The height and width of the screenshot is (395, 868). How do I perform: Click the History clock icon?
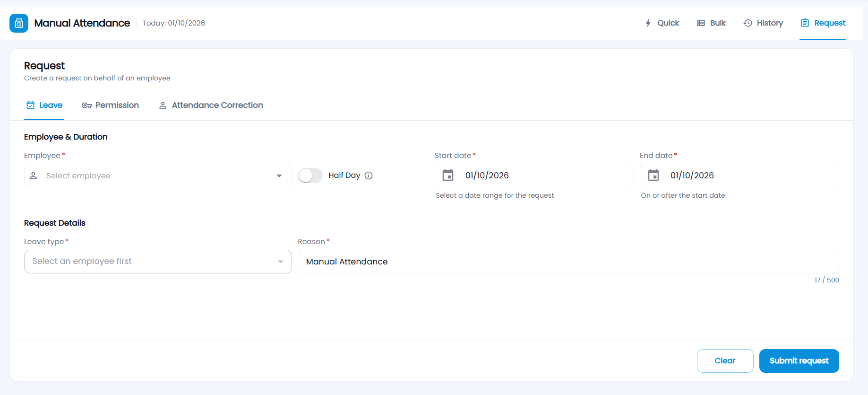(748, 23)
